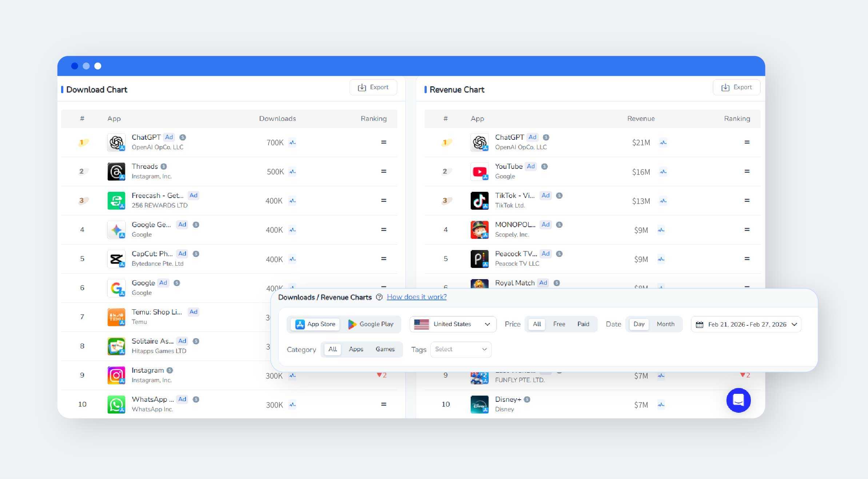The image size is (868, 479).
Task: Open the Feb 21 - Feb 27 date range dropdown
Action: pyautogui.click(x=746, y=324)
